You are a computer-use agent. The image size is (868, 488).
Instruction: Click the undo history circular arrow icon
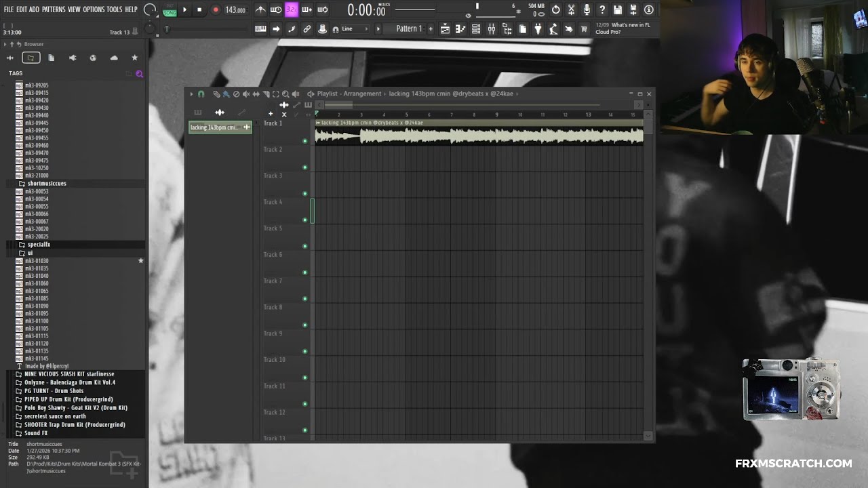coord(555,9)
